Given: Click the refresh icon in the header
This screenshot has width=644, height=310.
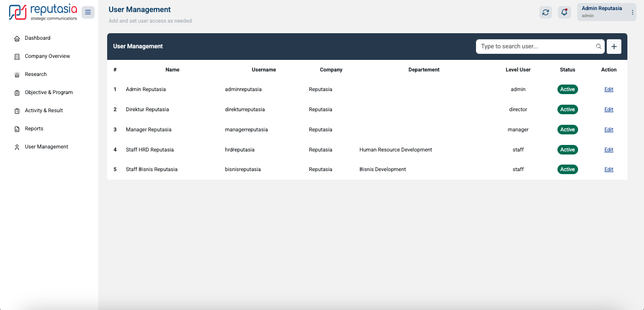Looking at the screenshot, I should pos(545,12).
